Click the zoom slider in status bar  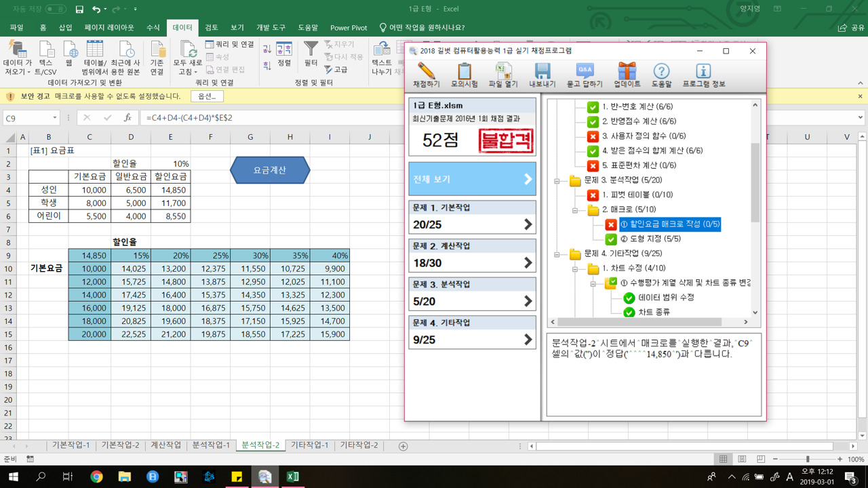click(807, 459)
